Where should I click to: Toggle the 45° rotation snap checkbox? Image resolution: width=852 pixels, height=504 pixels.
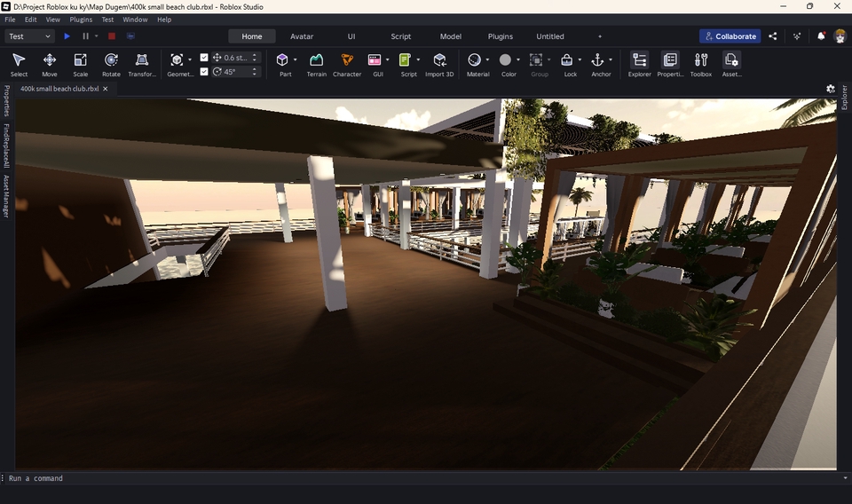point(204,72)
